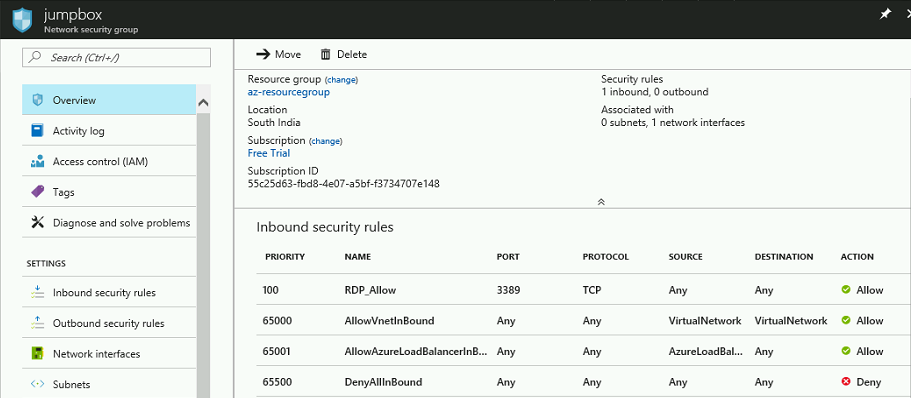Viewport: 911px width, 398px height.
Task: Open Diagnose and solve problems
Action: 109,223
